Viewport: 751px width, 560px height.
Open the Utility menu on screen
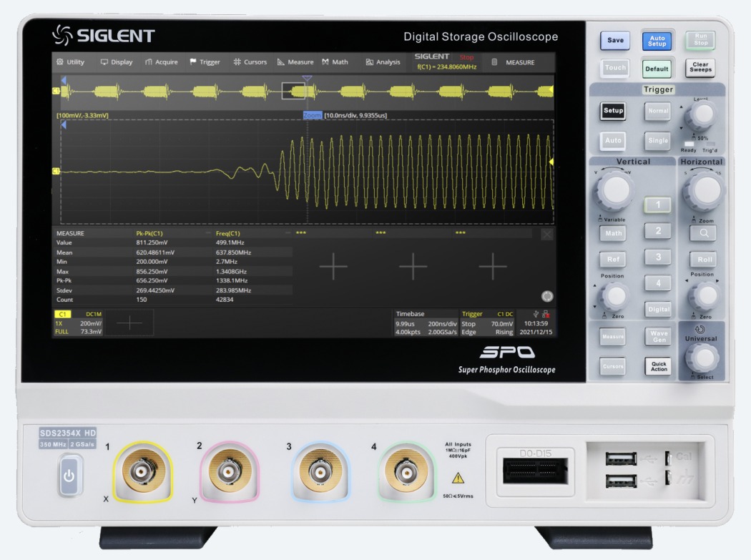coord(70,62)
